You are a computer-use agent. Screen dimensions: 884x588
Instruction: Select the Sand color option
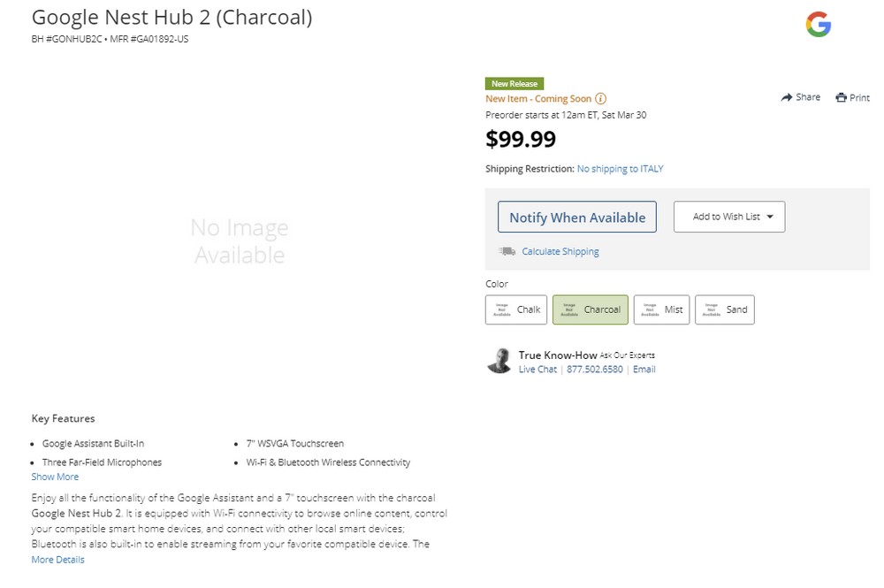click(x=725, y=309)
